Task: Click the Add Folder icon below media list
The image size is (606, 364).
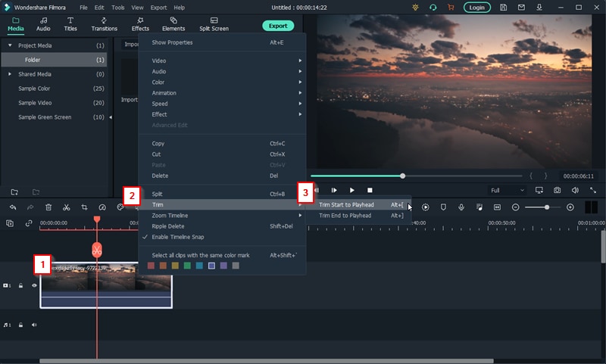Action: click(x=14, y=192)
